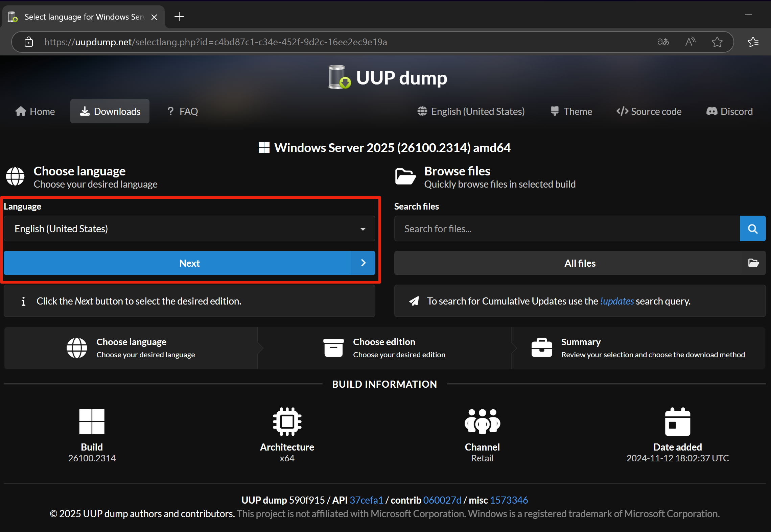Image resolution: width=771 pixels, height=532 pixels.
Task: Open English (United States) site language menu
Action: click(471, 111)
